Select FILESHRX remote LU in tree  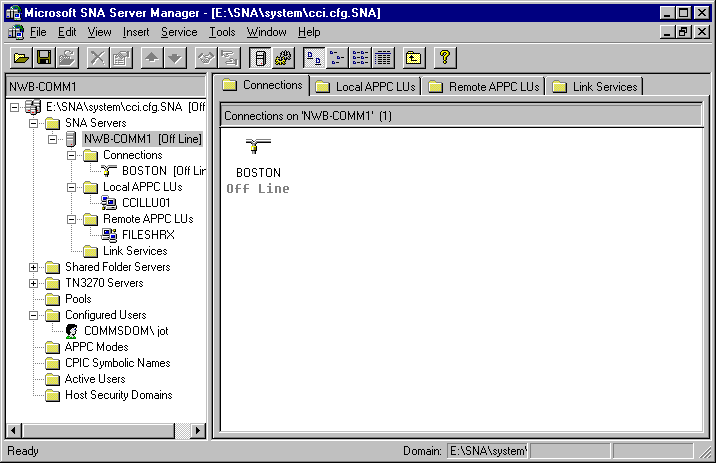pos(147,235)
